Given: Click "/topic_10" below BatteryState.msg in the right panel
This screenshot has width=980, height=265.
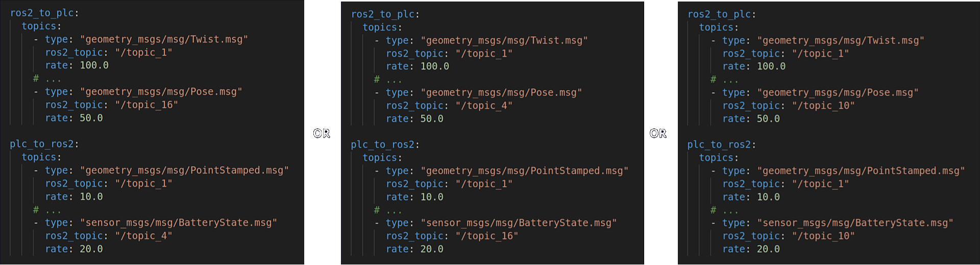Looking at the screenshot, I should [x=823, y=236].
